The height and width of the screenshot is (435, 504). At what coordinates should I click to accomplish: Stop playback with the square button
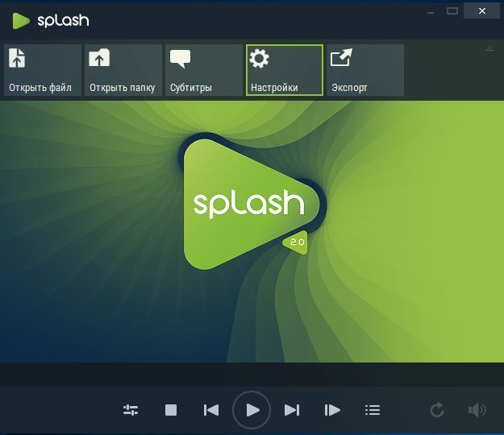coord(171,410)
